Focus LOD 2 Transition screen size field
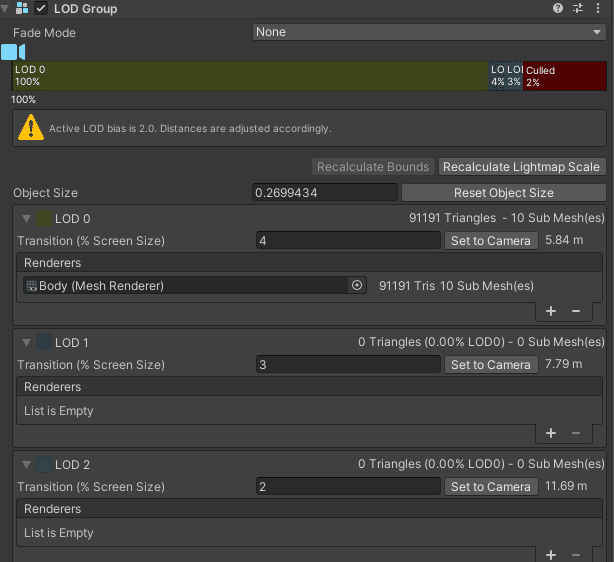 pyautogui.click(x=348, y=486)
